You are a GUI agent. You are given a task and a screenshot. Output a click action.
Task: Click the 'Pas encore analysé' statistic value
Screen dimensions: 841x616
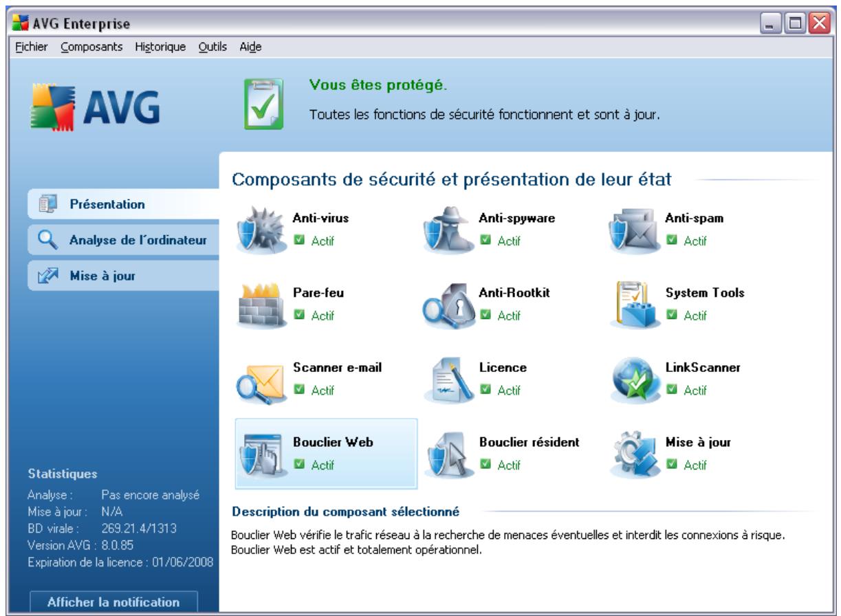tap(150, 494)
